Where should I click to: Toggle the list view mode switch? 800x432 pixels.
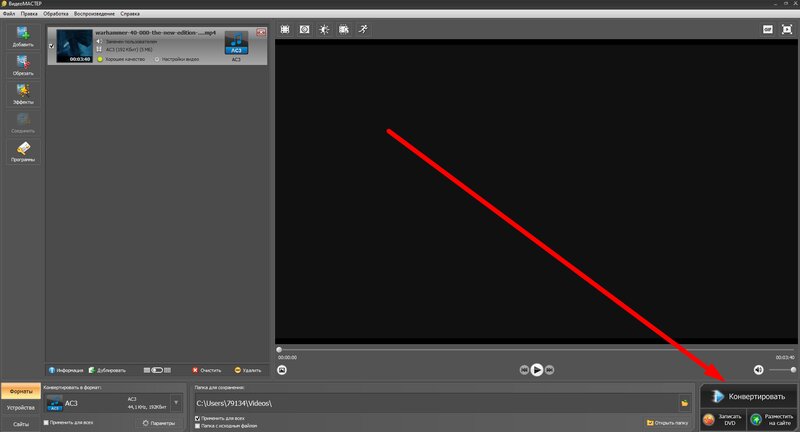coord(157,370)
